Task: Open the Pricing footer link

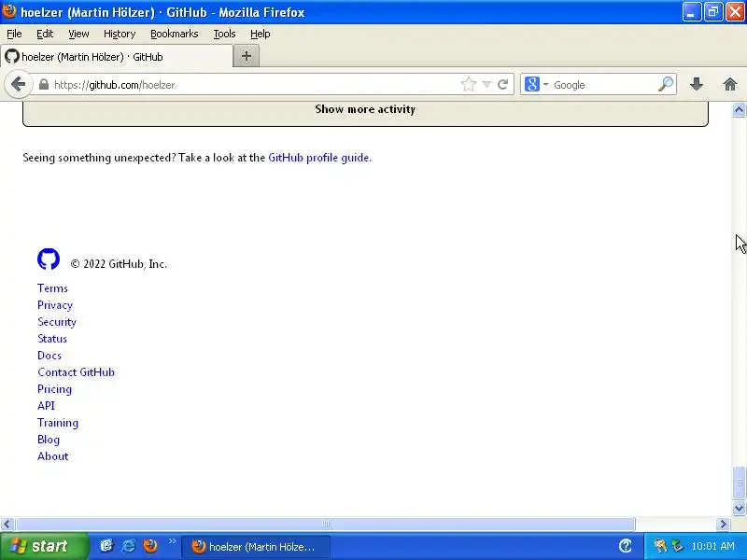Action: click(54, 389)
